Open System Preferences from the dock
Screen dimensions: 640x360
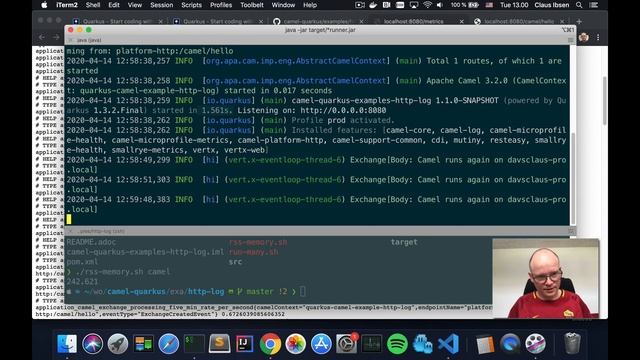(x=347, y=344)
